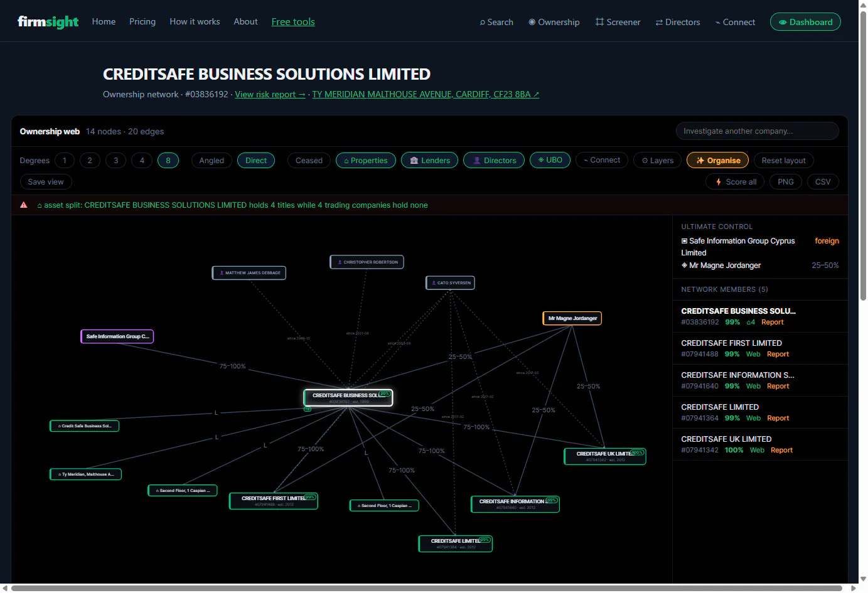This screenshot has height=593, width=868.
Task: Reset the graph layout
Action: pos(783,161)
